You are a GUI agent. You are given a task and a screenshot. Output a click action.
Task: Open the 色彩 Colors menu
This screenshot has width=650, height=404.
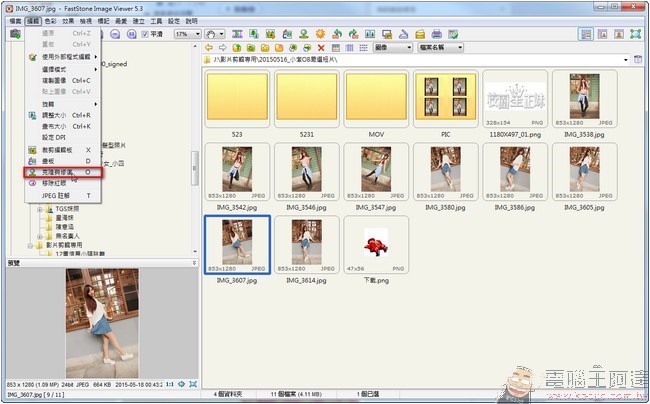50,21
